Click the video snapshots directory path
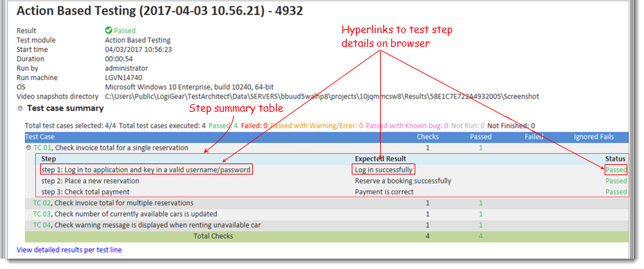The height and width of the screenshot is (269, 644). click(x=322, y=97)
